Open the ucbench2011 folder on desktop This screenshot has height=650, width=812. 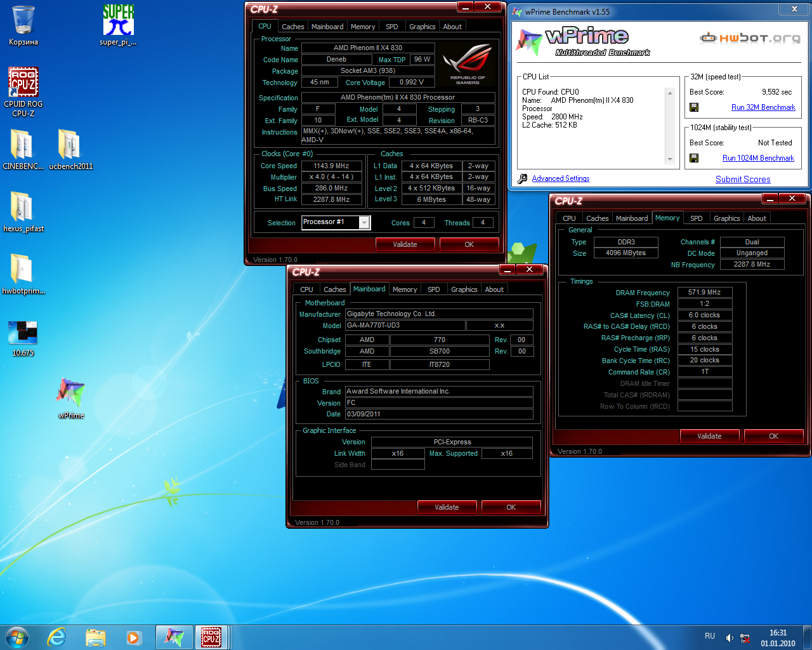(70, 150)
